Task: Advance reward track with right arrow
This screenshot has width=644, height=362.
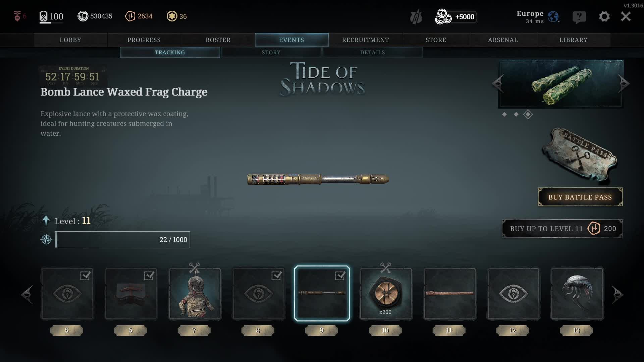Action: pos(617,295)
